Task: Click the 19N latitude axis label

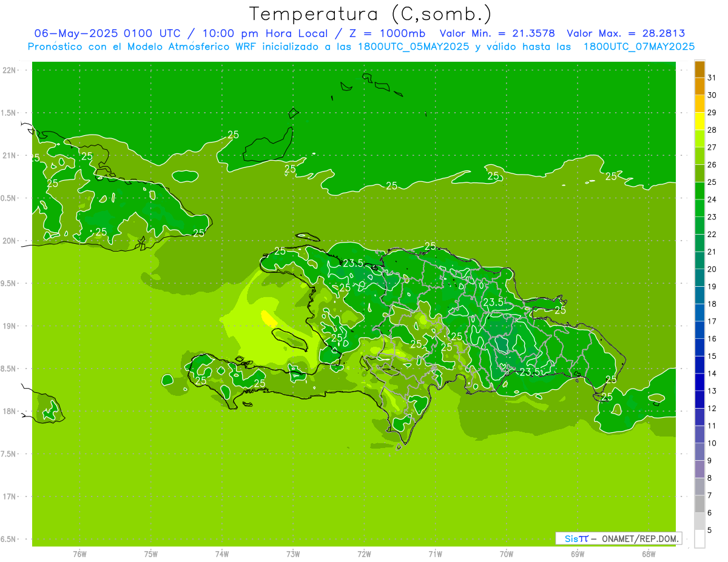Action: [9, 326]
